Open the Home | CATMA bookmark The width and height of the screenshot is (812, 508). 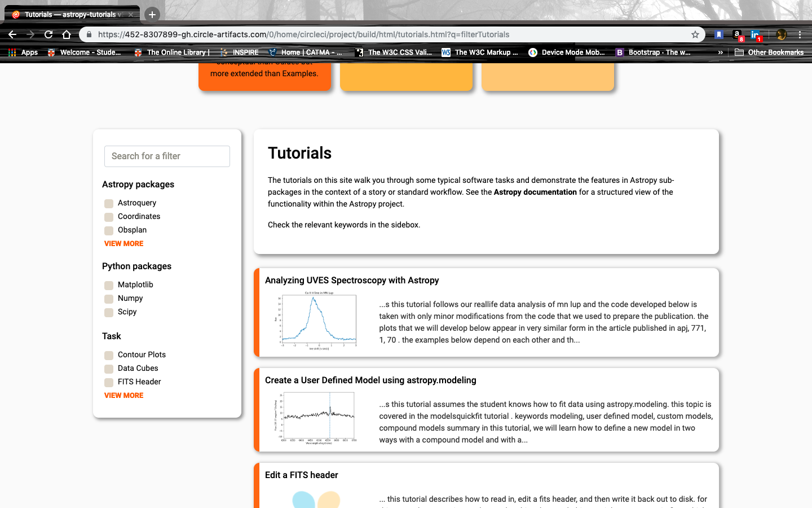[306, 52]
